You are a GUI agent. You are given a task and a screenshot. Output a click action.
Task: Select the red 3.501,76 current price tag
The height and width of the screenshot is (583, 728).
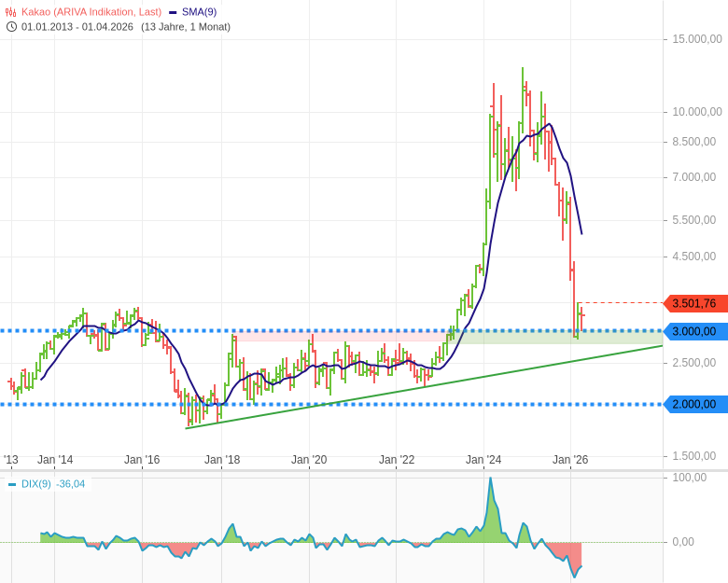point(695,303)
